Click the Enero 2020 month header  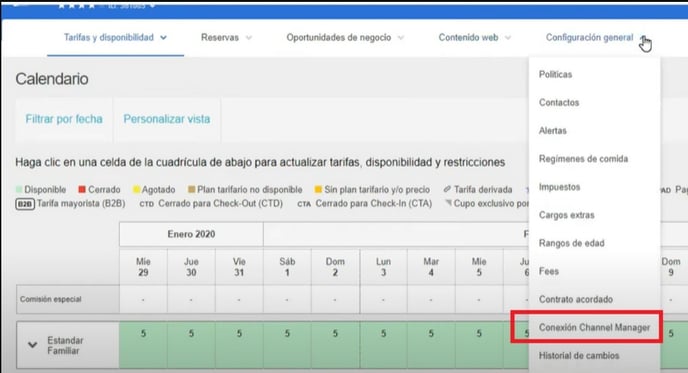coord(191,234)
